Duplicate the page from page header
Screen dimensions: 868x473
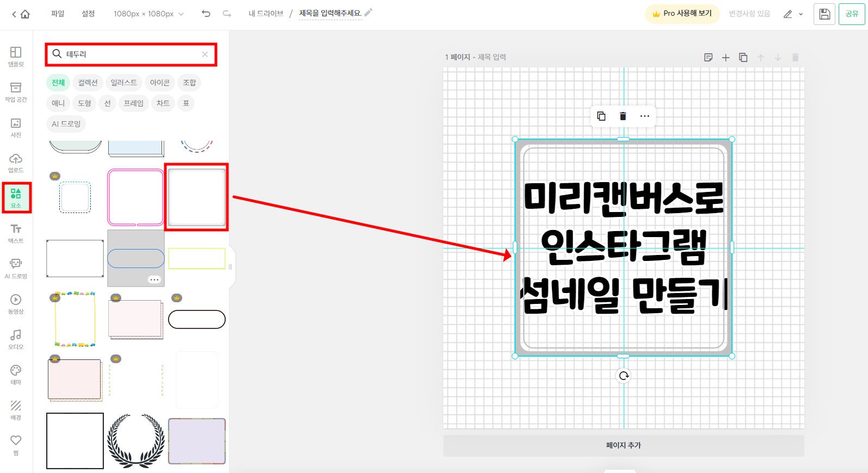point(743,58)
